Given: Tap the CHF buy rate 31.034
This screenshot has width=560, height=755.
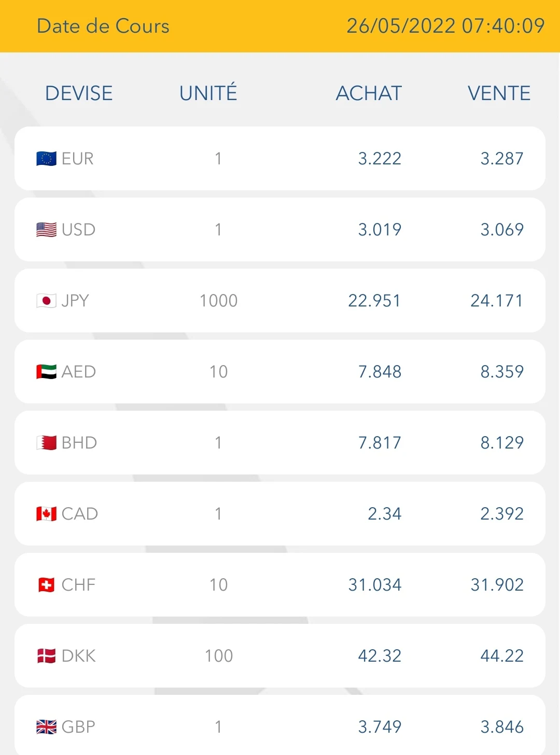Looking at the screenshot, I should pyautogui.click(x=375, y=585).
